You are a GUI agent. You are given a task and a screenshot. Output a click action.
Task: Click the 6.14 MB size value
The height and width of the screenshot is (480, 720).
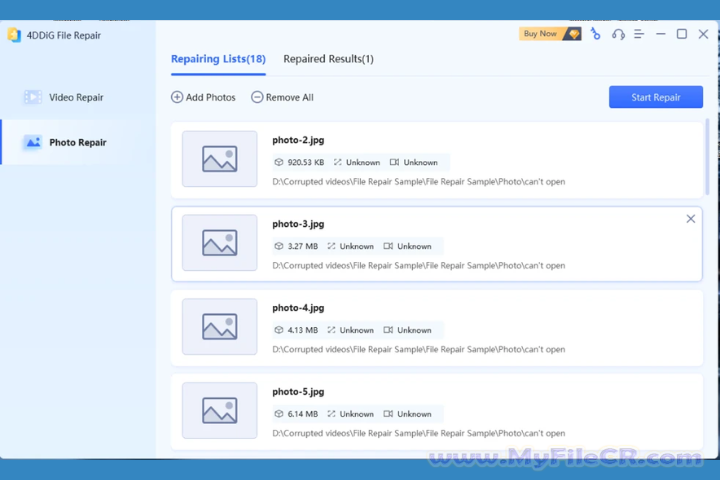pos(303,414)
